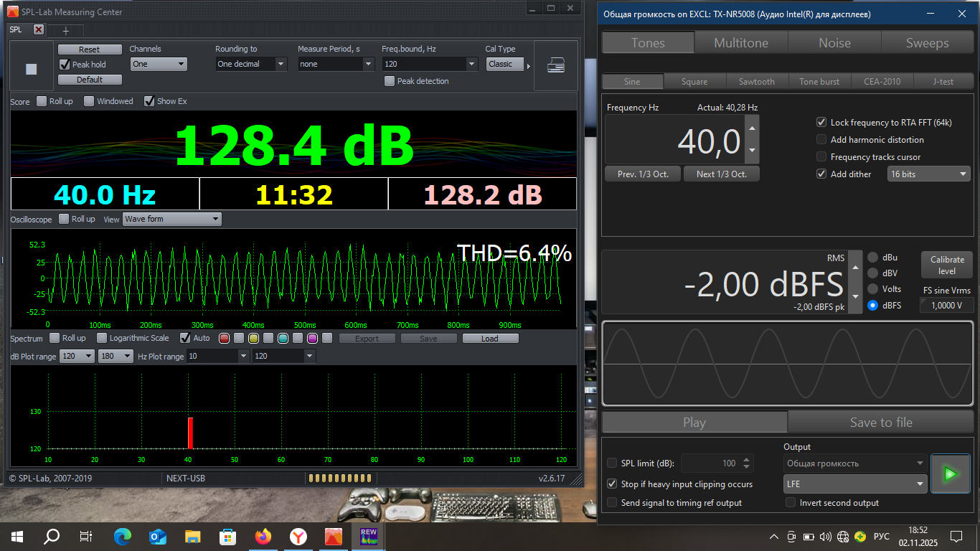Select the red spectrum color swatch
This screenshot has width=980, height=551.
[x=224, y=339]
